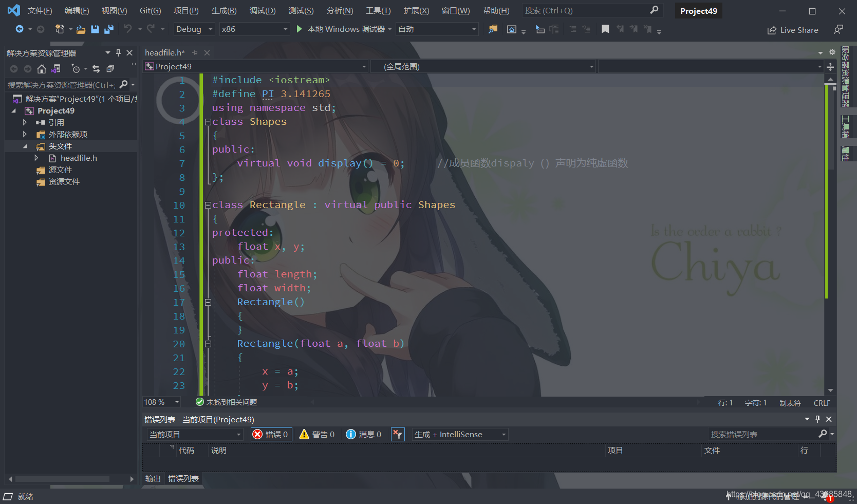Click the search icon in the error list search box

coord(823,434)
